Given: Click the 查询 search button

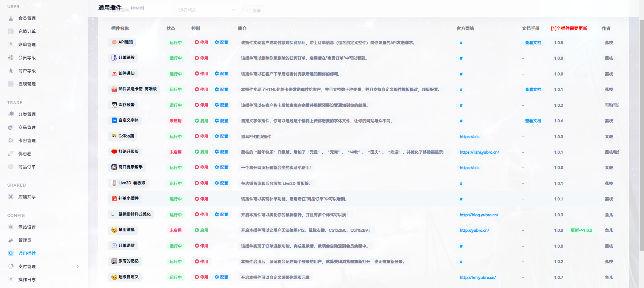Looking at the screenshot, I should 253,10.
